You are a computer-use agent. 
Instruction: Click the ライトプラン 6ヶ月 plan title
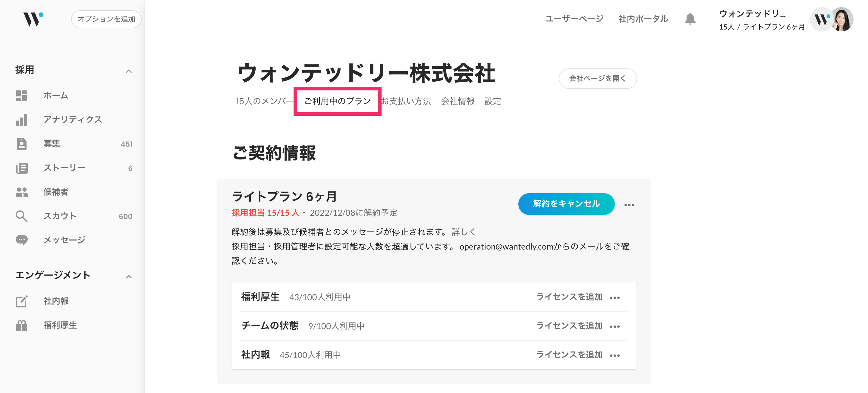pyautogui.click(x=284, y=196)
